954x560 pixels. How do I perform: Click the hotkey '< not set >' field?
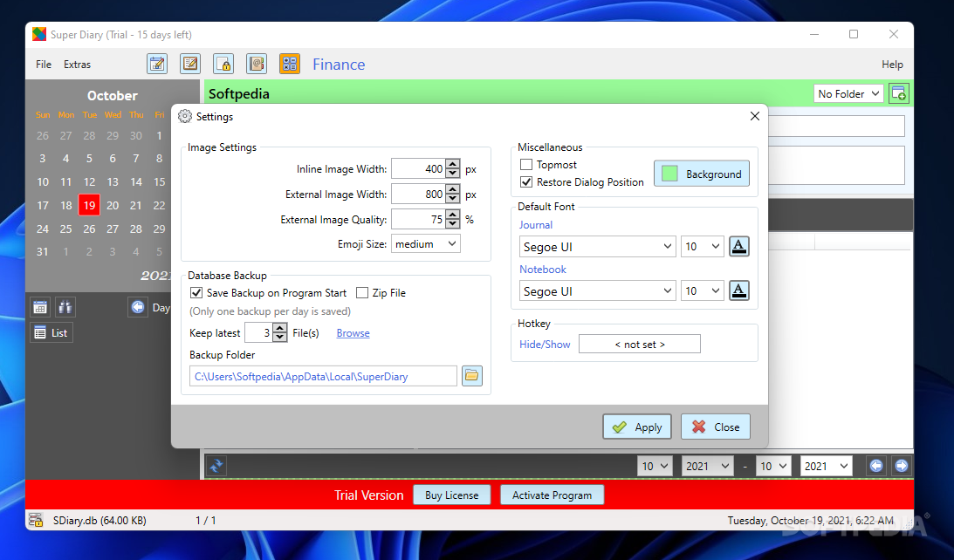pyautogui.click(x=640, y=345)
